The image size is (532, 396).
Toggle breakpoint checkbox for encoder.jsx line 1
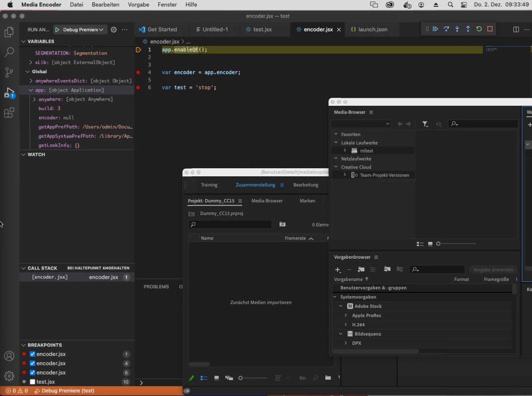tap(33, 354)
